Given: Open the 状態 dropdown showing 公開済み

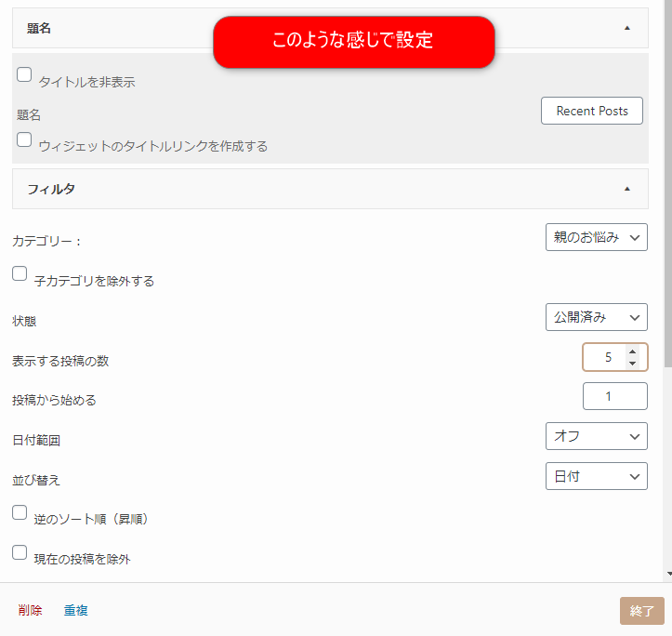Looking at the screenshot, I should (x=596, y=317).
